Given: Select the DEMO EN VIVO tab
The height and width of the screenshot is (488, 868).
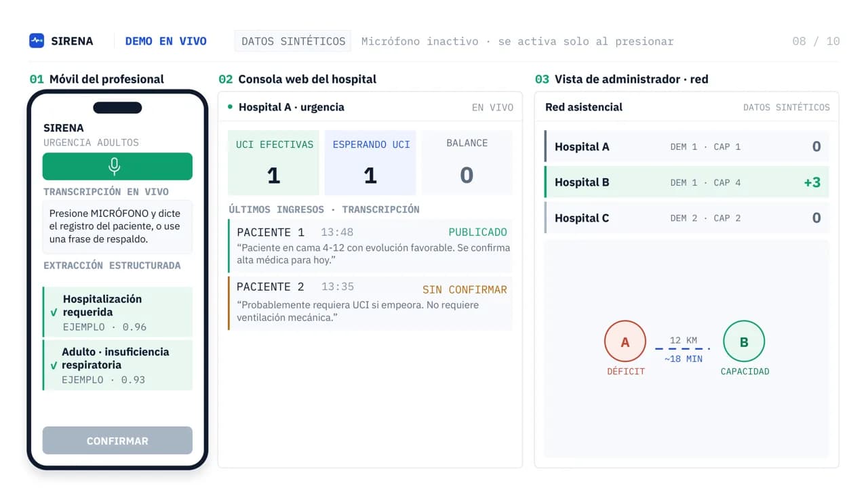Looking at the screenshot, I should pos(166,41).
